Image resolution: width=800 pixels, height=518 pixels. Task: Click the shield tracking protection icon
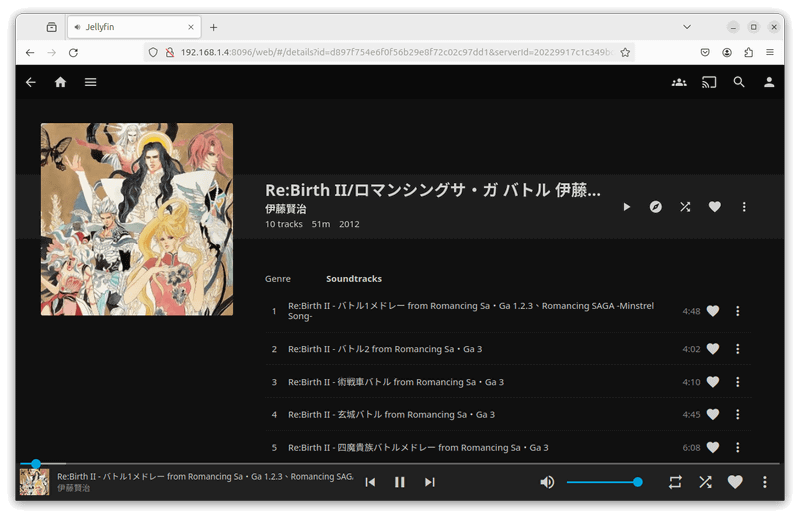pos(153,52)
